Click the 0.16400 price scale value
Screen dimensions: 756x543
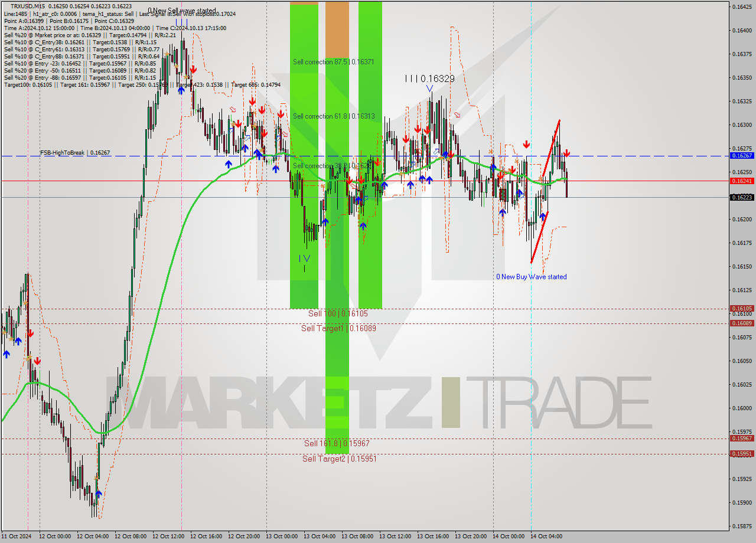click(x=742, y=30)
